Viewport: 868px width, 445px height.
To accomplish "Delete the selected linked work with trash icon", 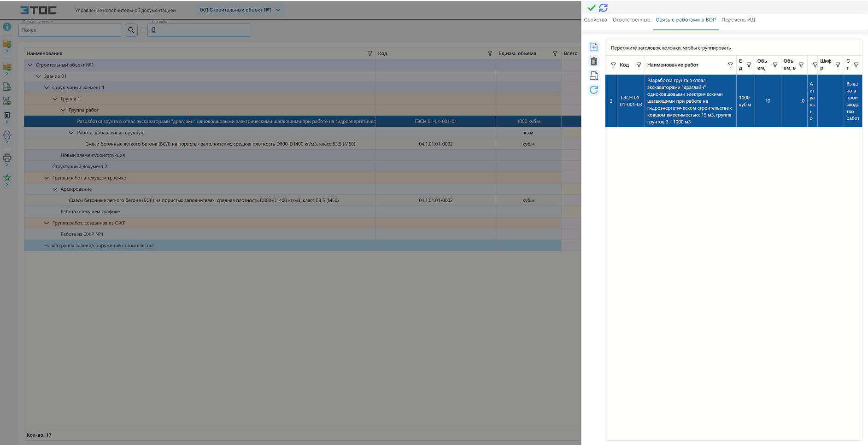I will click(x=594, y=61).
